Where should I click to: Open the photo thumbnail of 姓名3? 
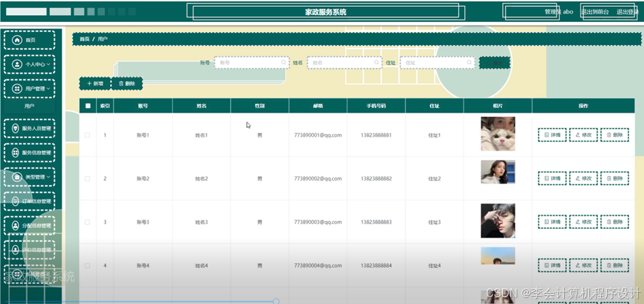[498, 221]
